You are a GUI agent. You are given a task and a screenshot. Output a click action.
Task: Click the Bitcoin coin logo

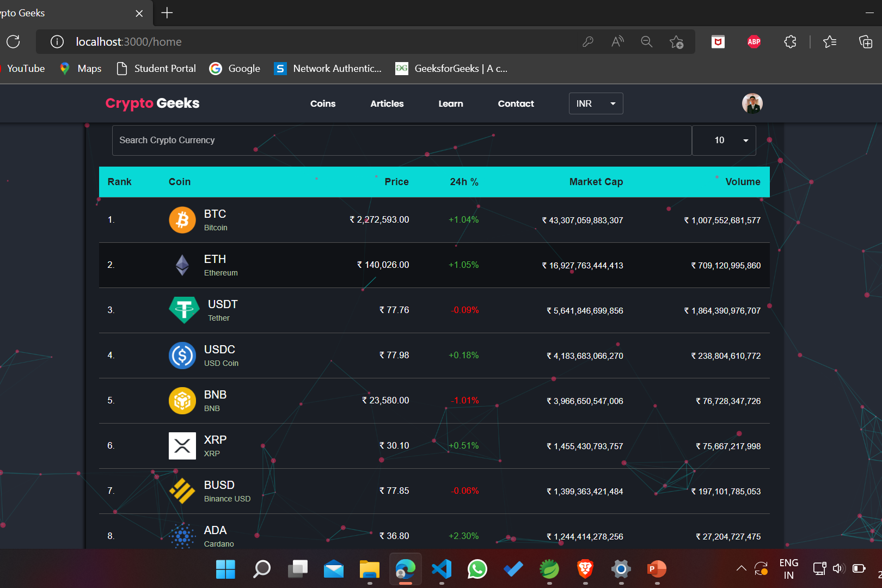(182, 220)
